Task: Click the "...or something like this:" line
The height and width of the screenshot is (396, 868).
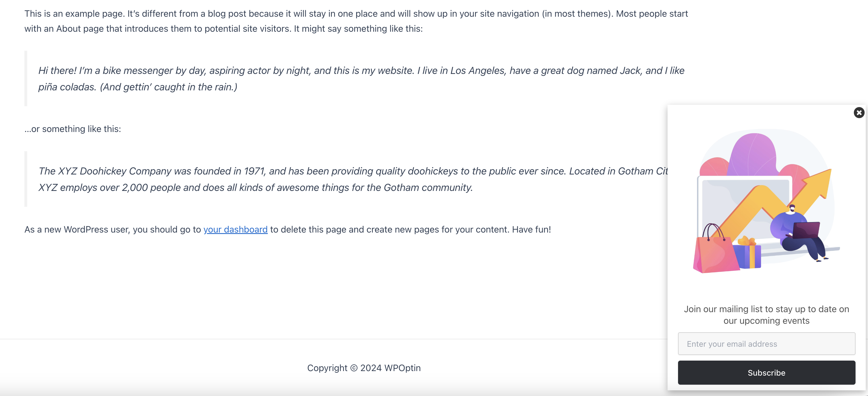Action: coord(72,129)
